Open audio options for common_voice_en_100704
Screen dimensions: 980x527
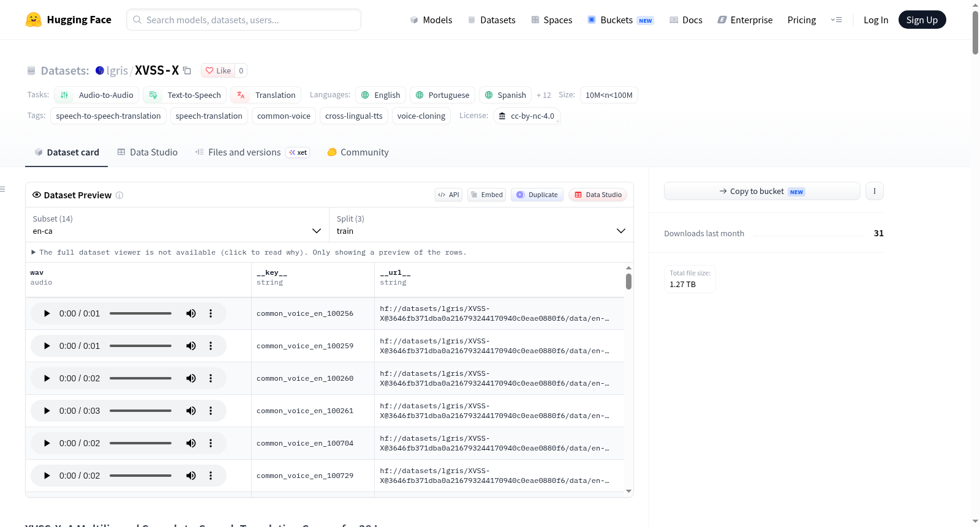click(x=211, y=443)
